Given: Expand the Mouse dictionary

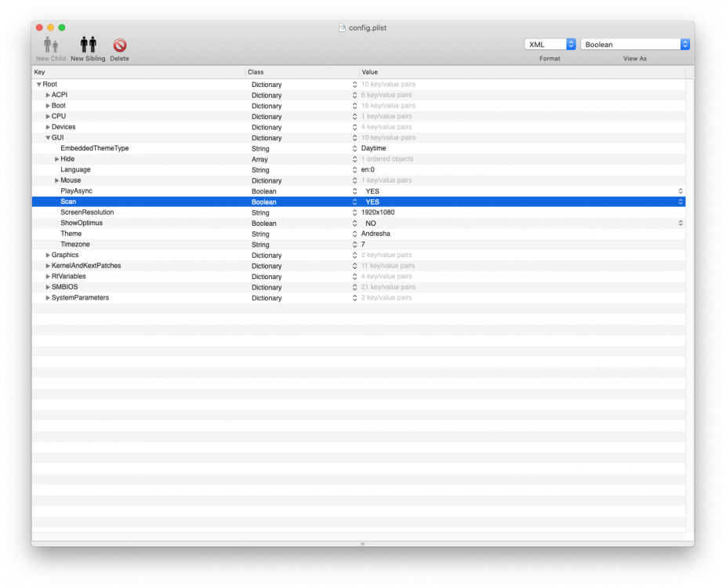Looking at the screenshot, I should click(x=57, y=180).
